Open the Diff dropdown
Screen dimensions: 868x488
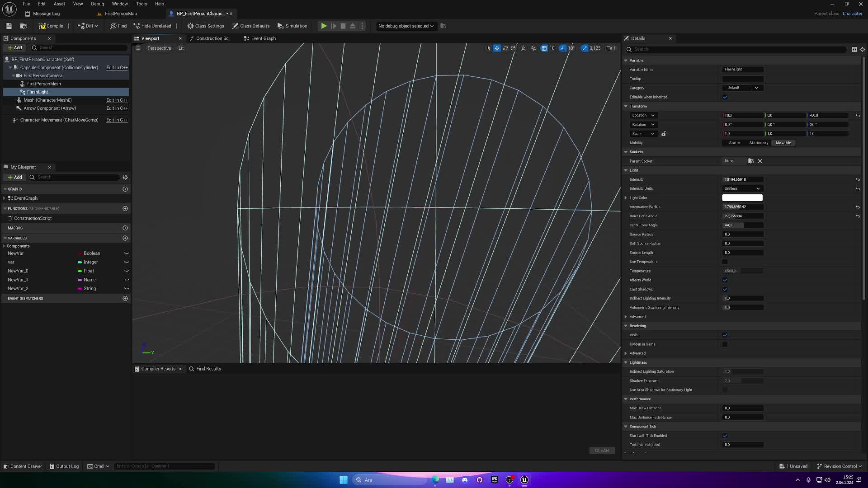coord(88,26)
